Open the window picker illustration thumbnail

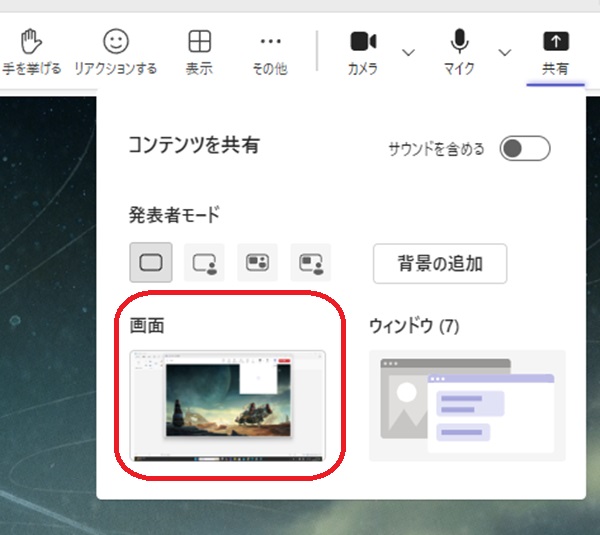[467, 405]
